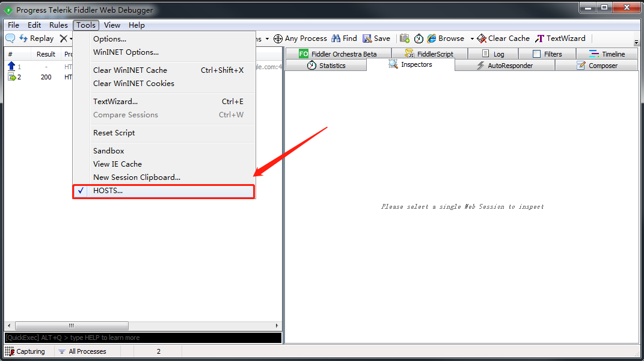
Task: Switch to Fiddler Orchestra Beta tab
Action: tap(337, 54)
